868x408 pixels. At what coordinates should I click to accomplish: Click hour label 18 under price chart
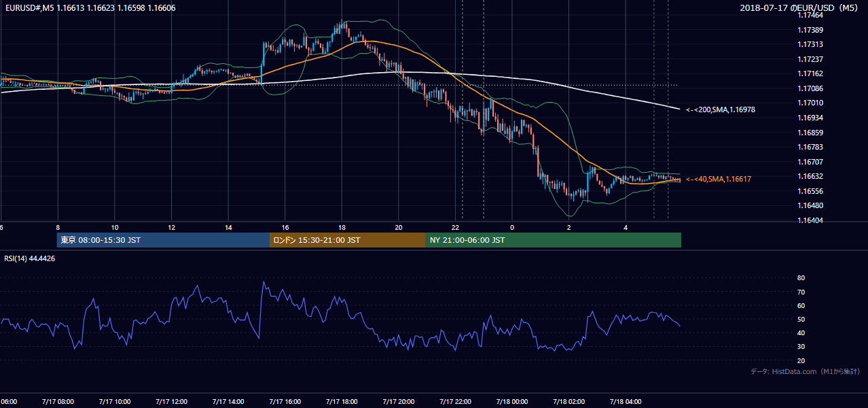pyautogui.click(x=342, y=227)
